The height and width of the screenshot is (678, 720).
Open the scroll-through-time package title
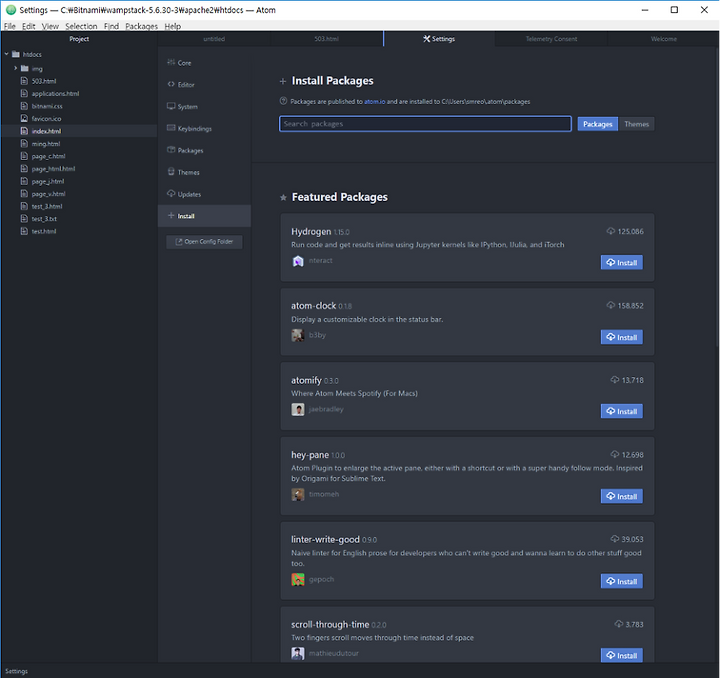(330, 624)
